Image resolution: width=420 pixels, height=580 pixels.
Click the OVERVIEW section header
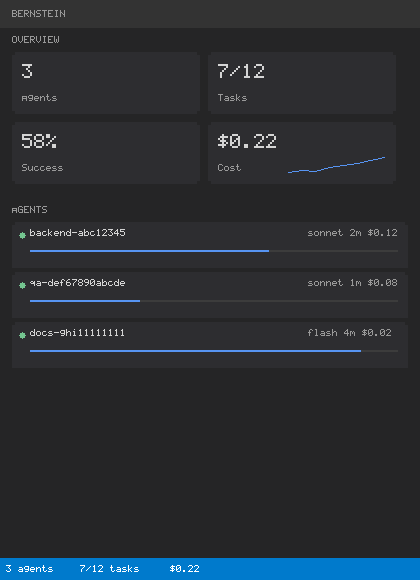click(35, 40)
